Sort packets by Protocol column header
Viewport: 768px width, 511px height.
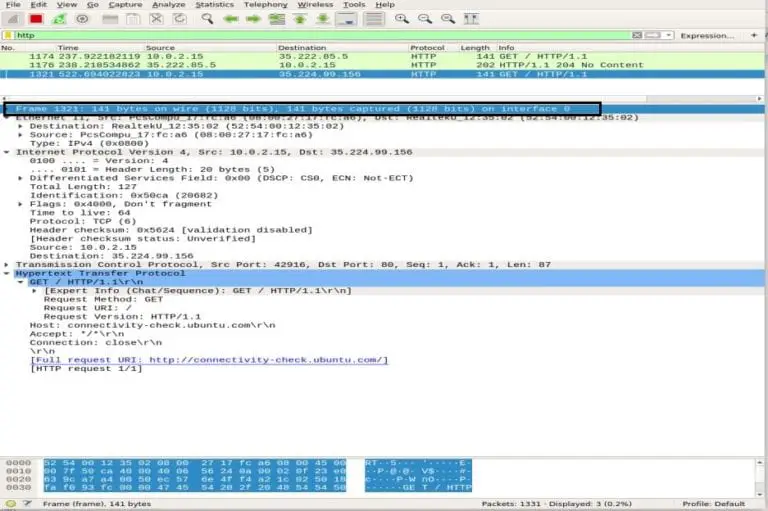pyautogui.click(x=427, y=48)
